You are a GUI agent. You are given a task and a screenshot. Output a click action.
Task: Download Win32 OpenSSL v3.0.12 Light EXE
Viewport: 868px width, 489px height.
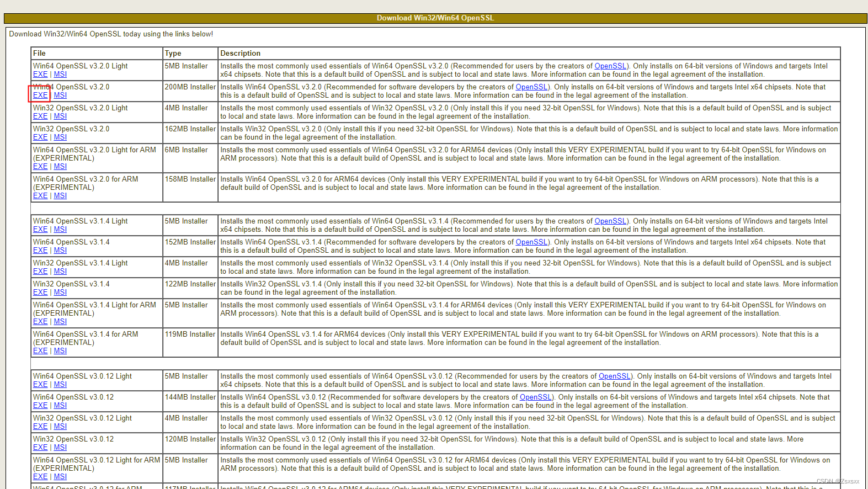tap(40, 427)
